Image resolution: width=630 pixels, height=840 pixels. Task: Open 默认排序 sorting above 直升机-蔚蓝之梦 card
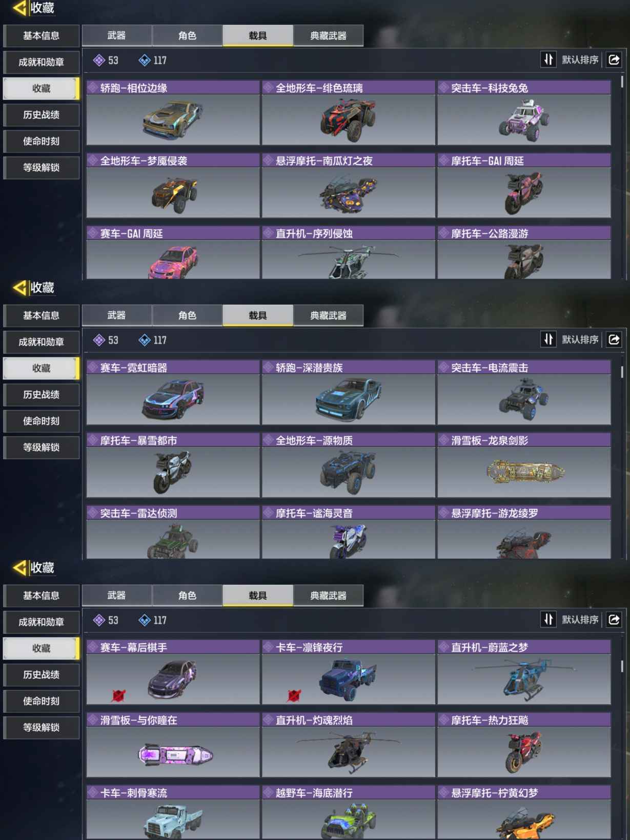click(580, 619)
